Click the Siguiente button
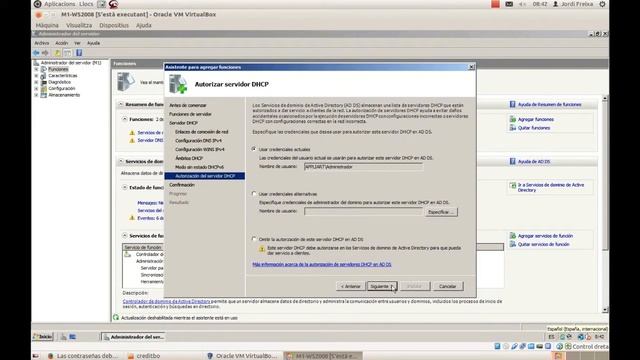 382,286
